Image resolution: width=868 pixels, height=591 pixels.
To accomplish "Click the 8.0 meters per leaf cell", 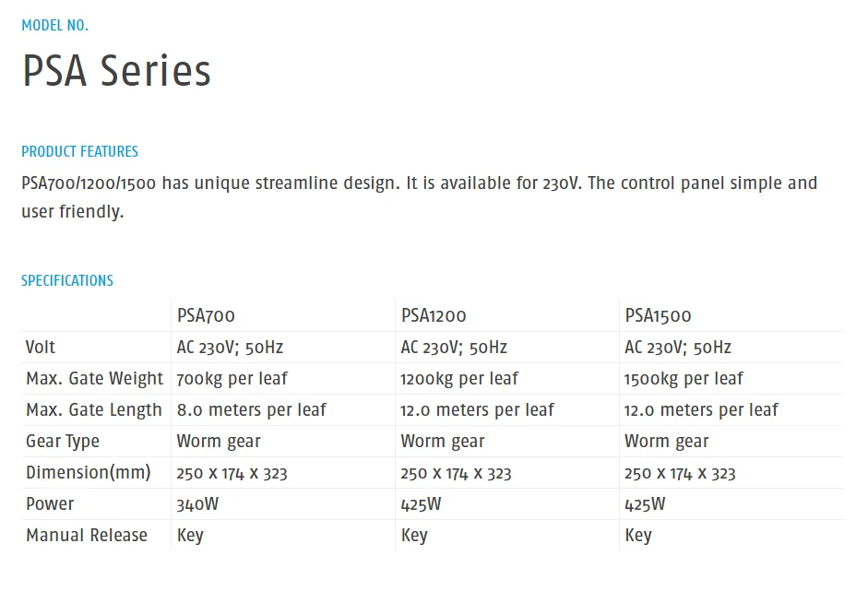I will [252, 410].
